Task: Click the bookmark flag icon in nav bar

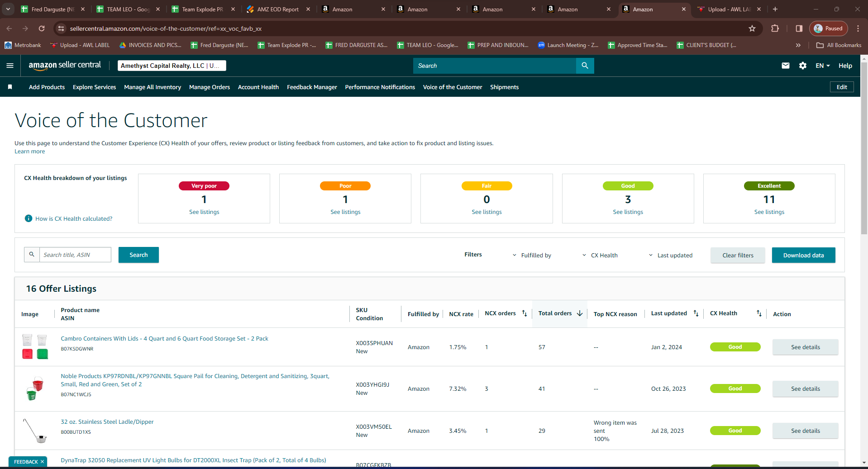Action: [x=10, y=87]
